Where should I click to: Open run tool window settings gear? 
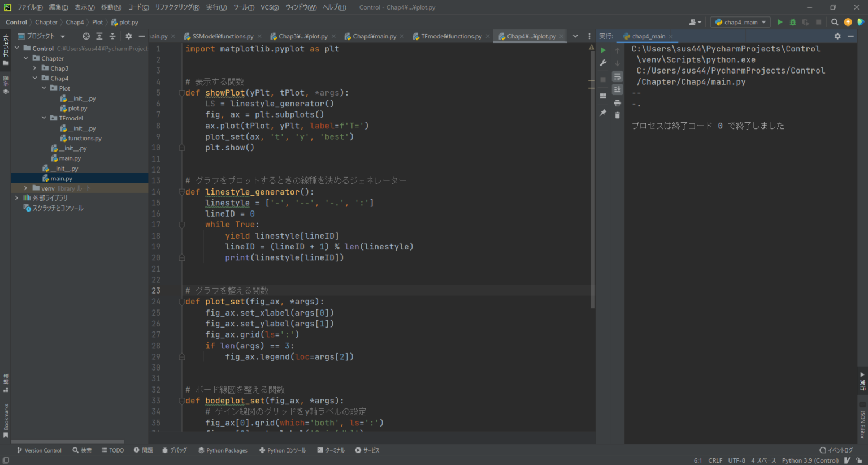point(837,36)
